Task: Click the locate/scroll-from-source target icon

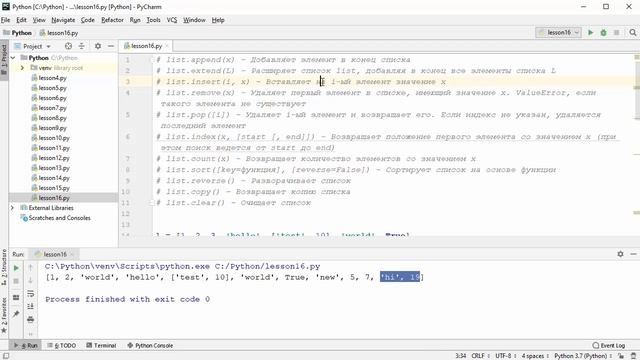Action: coord(68,46)
